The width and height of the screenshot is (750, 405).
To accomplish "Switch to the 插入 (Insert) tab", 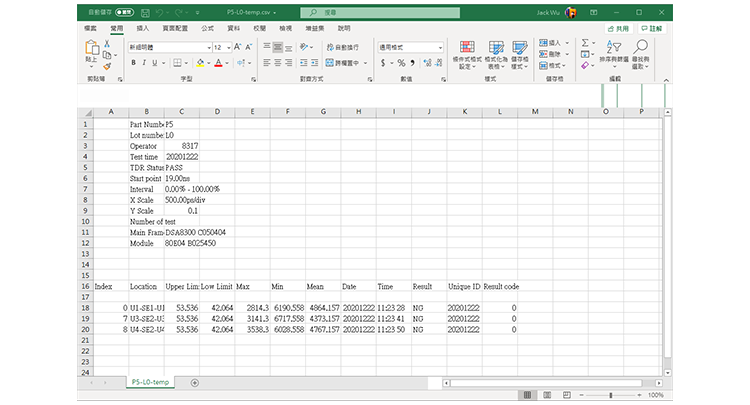I will (143, 29).
